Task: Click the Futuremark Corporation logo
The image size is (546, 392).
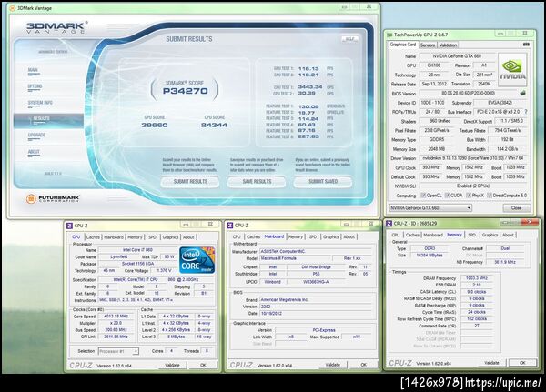Action: (x=53, y=199)
